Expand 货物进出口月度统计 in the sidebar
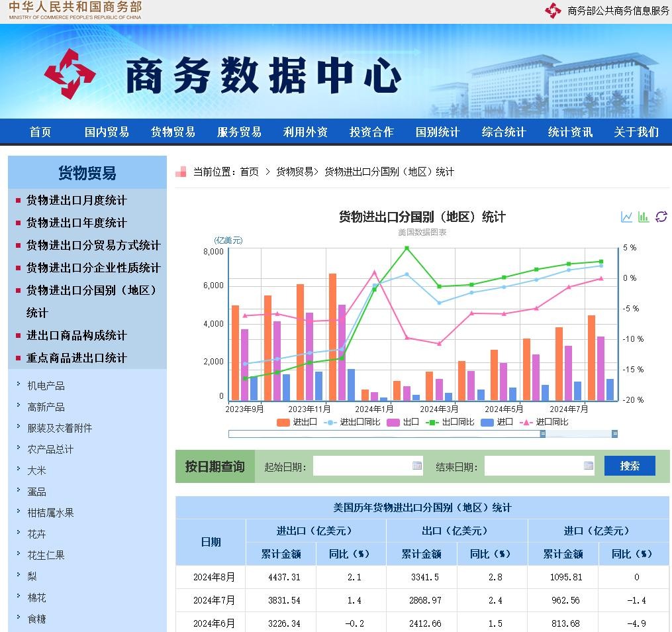The width and height of the screenshot is (672, 632). [76, 201]
